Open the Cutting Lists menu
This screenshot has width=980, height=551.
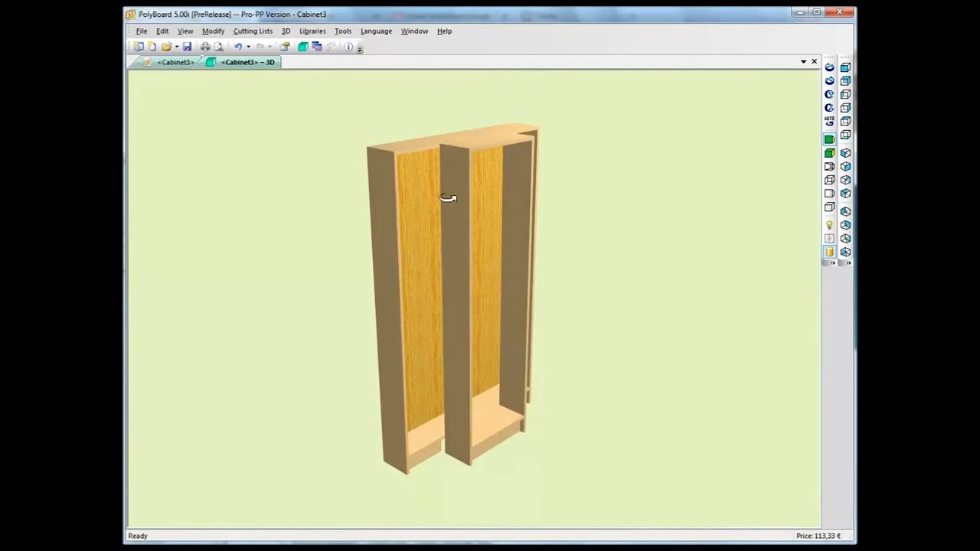click(x=253, y=31)
